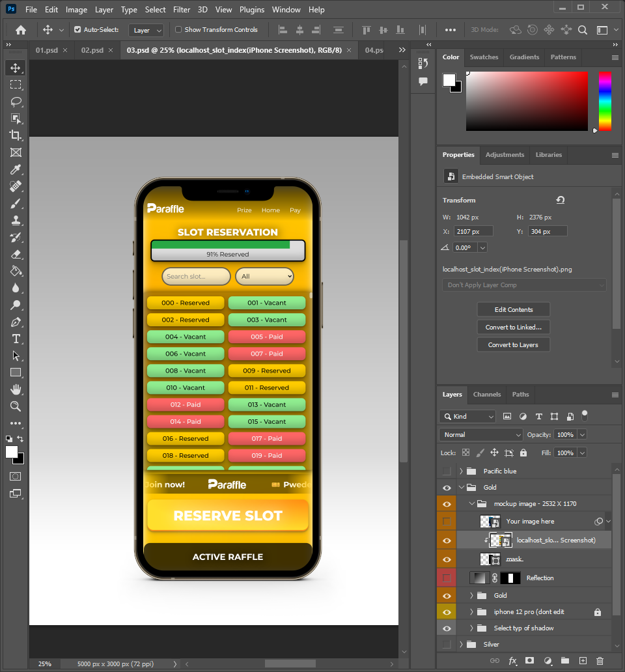625x672 pixels.
Task: Expand the Pacific blue group
Action: (x=461, y=471)
